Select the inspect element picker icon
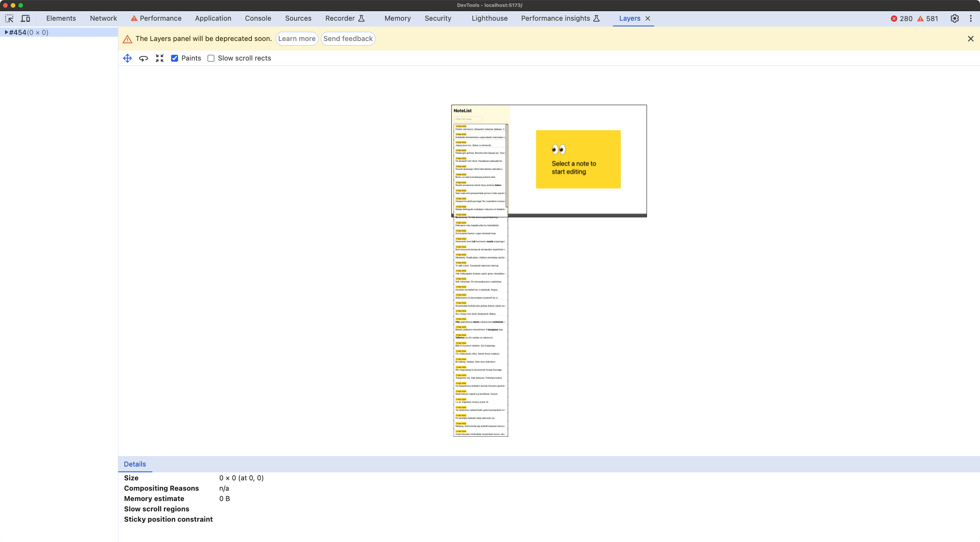The image size is (980, 542). (9, 18)
